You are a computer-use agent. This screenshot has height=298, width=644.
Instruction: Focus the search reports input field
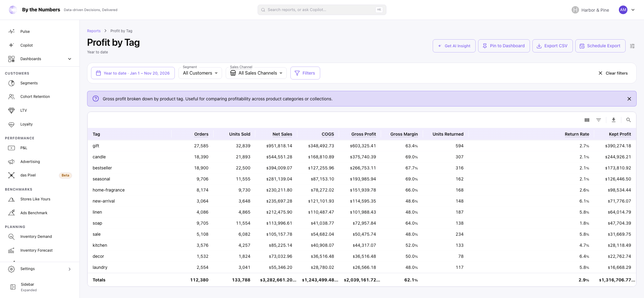[322, 10]
